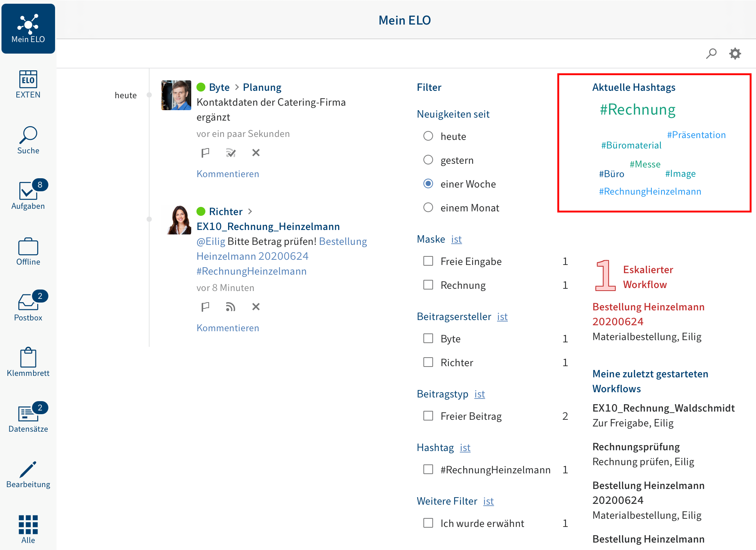Select the #Messe hashtag
Viewport: 756px width, 550px height.
(645, 164)
